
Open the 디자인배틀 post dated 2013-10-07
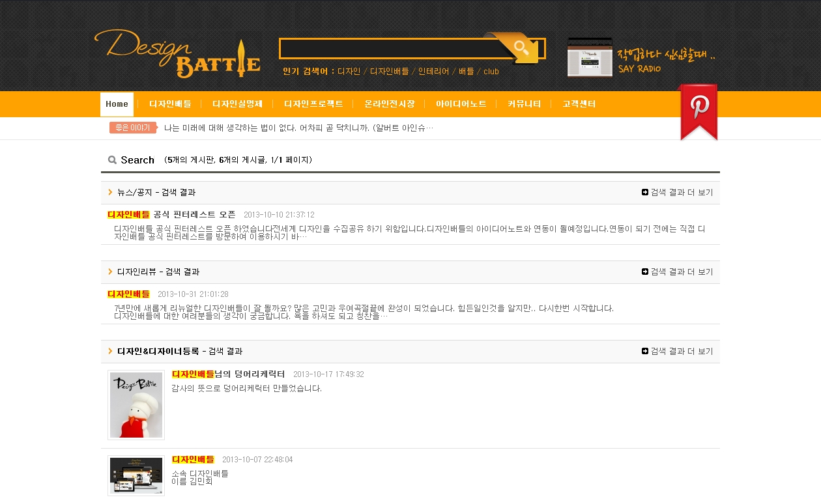[193, 459]
